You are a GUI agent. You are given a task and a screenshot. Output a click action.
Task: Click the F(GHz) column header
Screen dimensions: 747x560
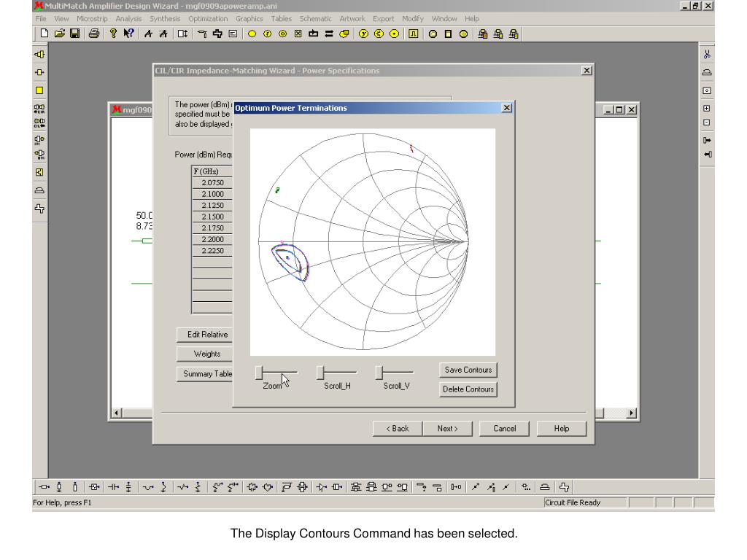(x=212, y=171)
